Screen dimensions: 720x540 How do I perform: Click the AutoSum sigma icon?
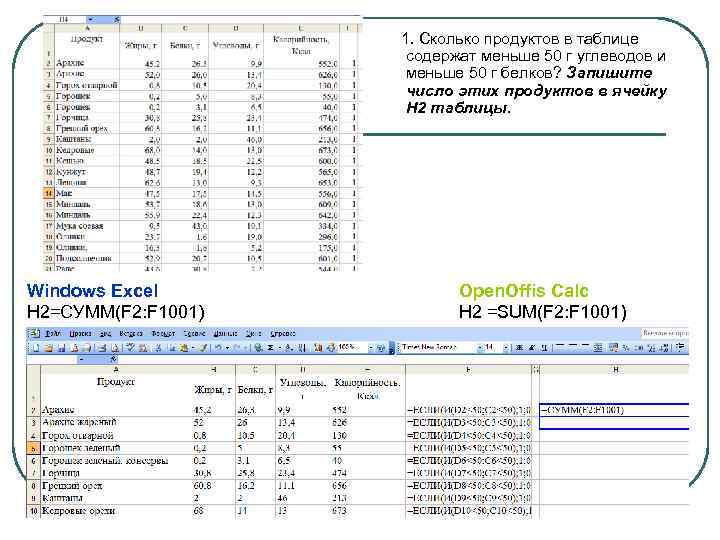coord(270,348)
